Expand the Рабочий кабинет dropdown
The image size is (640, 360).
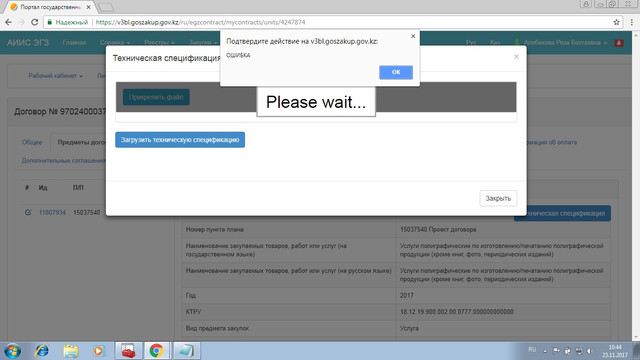coord(56,76)
